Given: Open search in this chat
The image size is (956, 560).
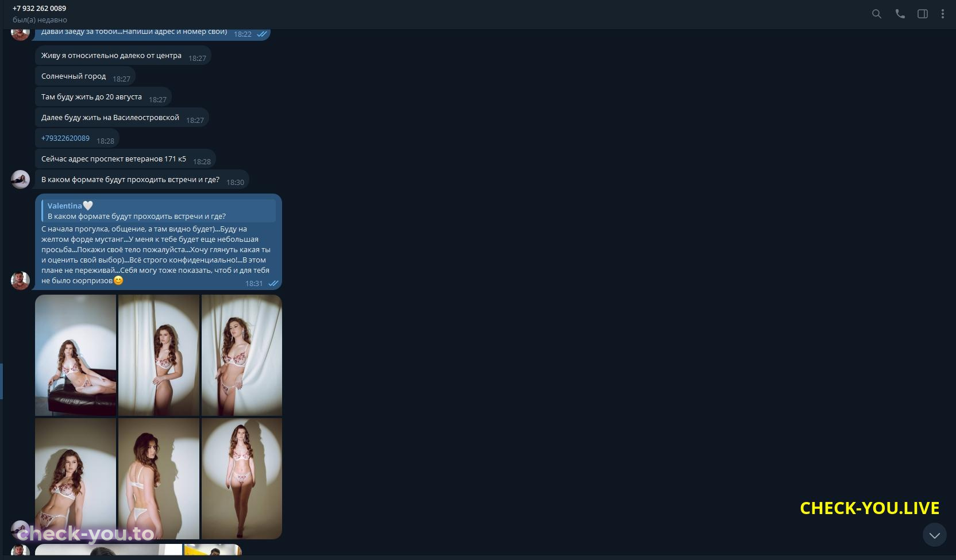Looking at the screenshot, I should point(876,14).
